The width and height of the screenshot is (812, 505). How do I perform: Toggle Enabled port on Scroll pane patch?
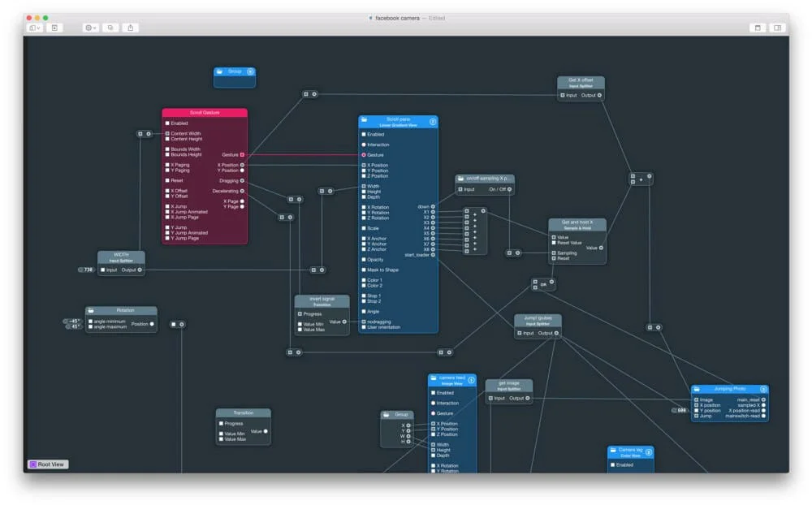pyautogui.click(x=364, y=134)
